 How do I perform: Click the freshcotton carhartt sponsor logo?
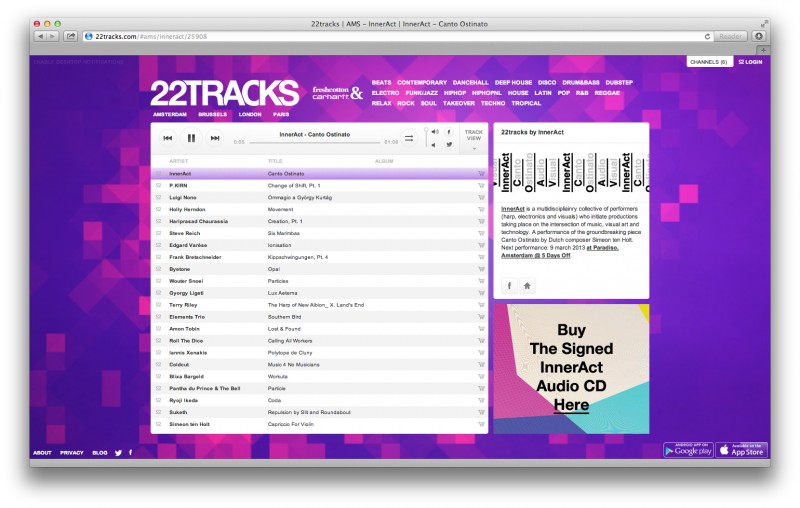click(337, 93)
